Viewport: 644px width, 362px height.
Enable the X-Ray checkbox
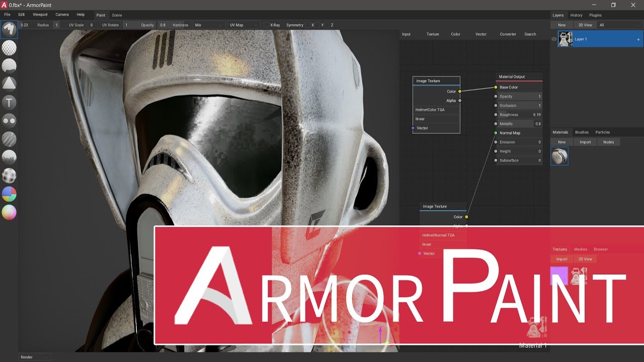point(267,25)
